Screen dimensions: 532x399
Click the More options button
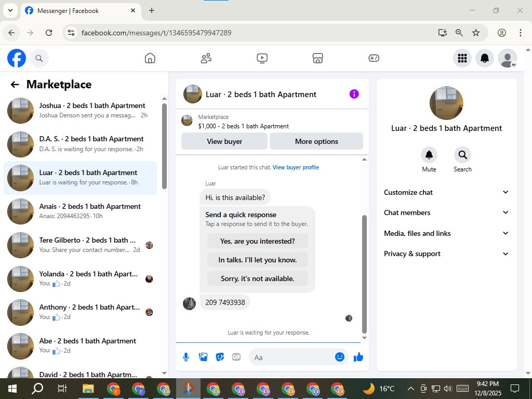(x=316, y=141)
